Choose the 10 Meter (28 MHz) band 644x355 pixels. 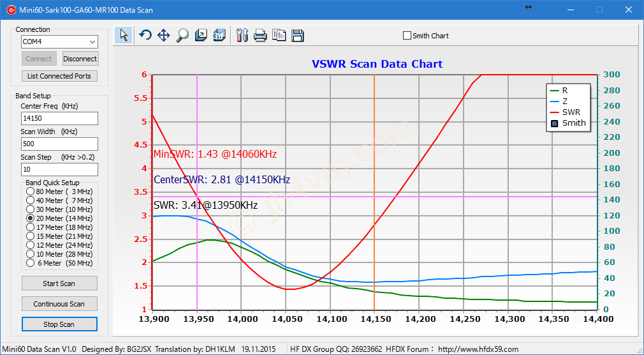[31, 254]
